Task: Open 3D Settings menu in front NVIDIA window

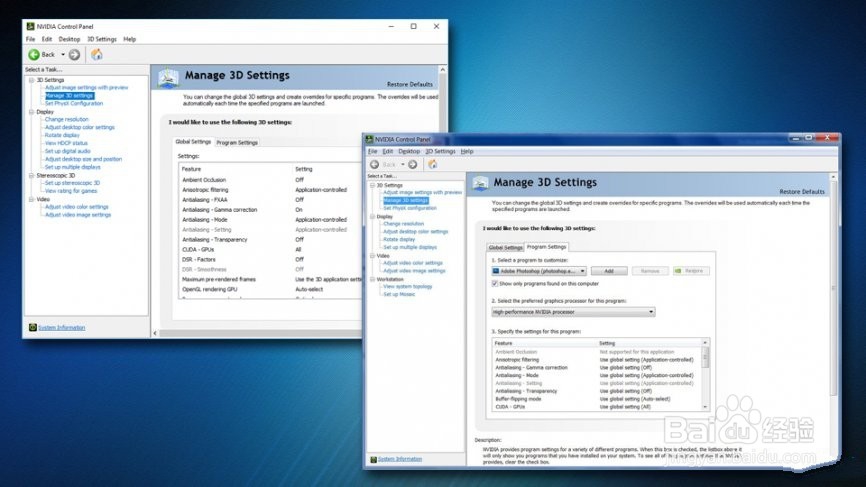Action: (440, 151)
